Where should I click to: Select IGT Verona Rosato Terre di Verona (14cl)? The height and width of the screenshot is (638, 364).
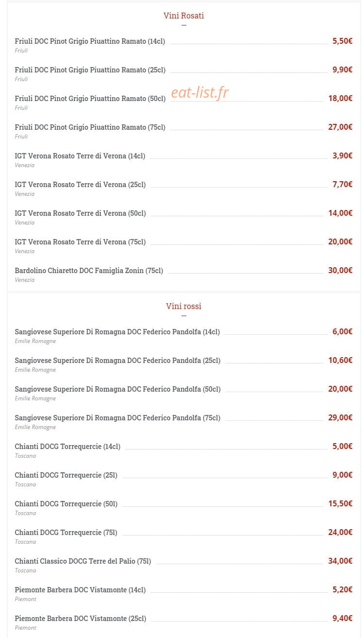[x=80, y=156]
